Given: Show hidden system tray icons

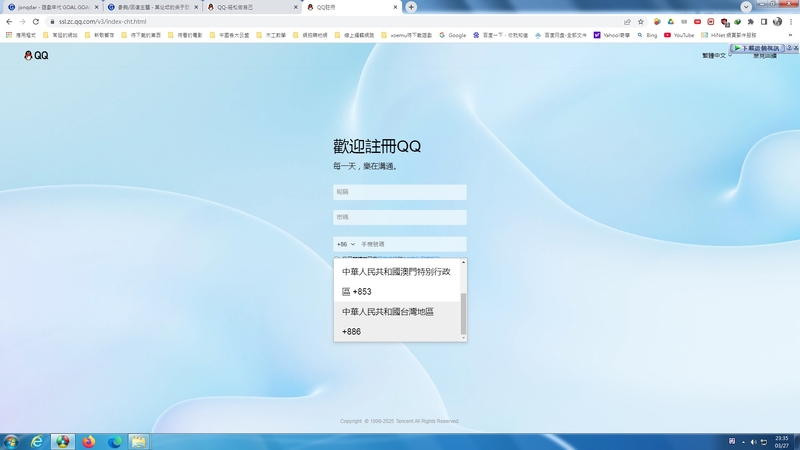Looking at the screenshot, I should 743,442.
